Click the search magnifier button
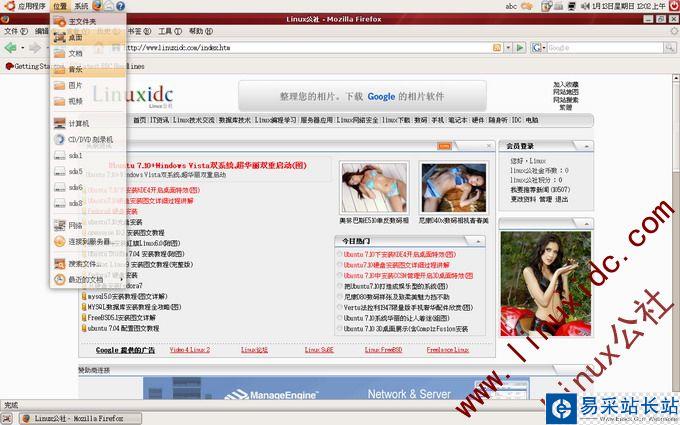Screen dimensions: 680x425 (x=670, y=47)
